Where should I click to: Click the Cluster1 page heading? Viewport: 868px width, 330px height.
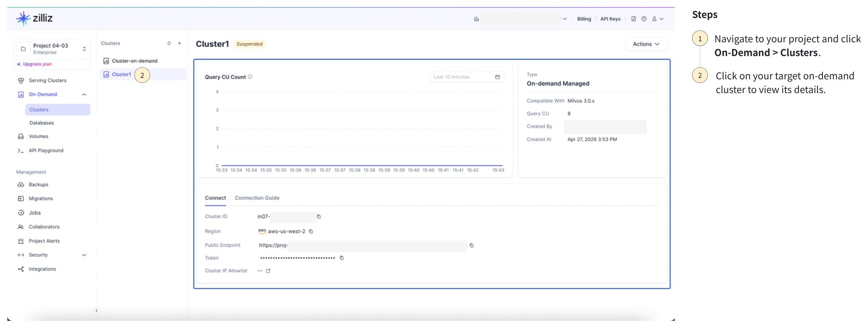[212, 44]
